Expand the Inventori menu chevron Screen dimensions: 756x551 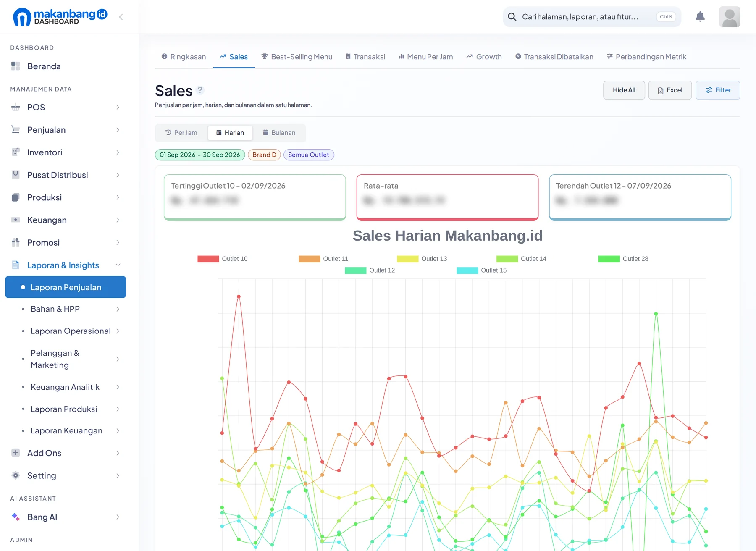pyautogui.click(x=118, y=152)
